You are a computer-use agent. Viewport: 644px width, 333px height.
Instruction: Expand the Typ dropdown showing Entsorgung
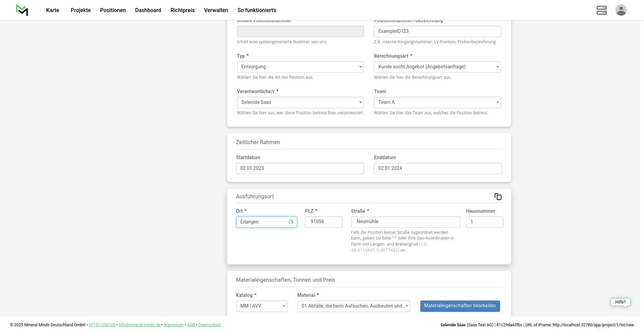click(300, 67)
